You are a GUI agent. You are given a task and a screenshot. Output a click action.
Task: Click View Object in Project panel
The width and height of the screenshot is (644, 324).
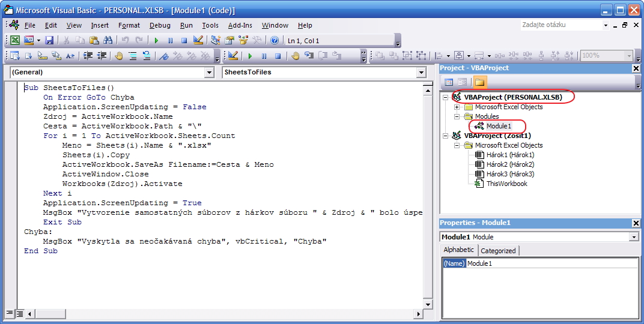[x=462, y=82]
